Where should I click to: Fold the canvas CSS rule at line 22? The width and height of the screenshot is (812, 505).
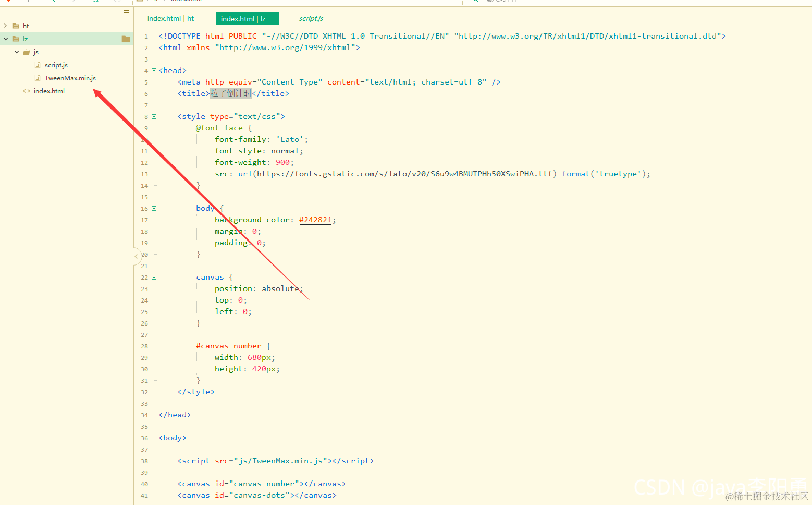coord(154,277)
